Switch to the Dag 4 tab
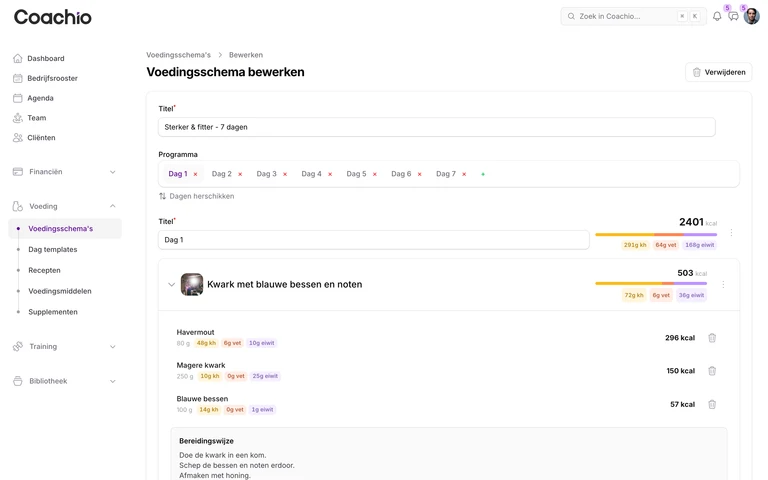This screenshot has width=768, height=480. pyautogui.click(x=312, y=174)
